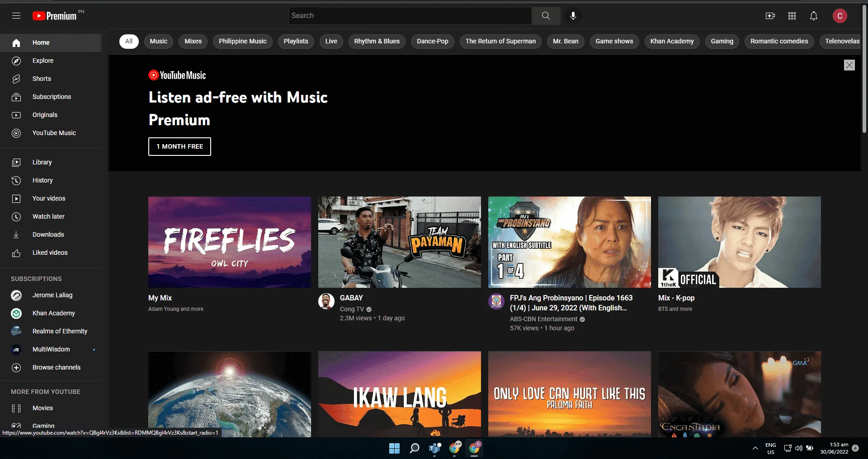Open FPJ's Ang Probinsyano Episode 1663 title

point(571,303)
